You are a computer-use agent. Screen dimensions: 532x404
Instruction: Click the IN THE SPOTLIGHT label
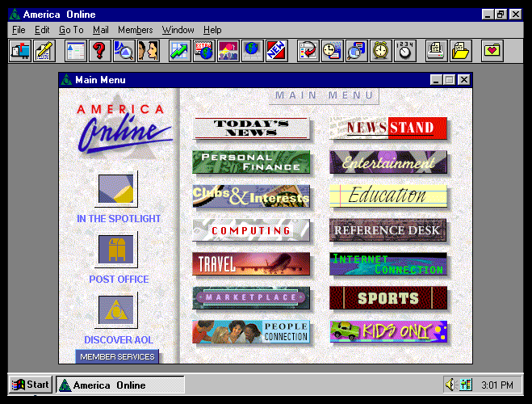pos(119,219)
